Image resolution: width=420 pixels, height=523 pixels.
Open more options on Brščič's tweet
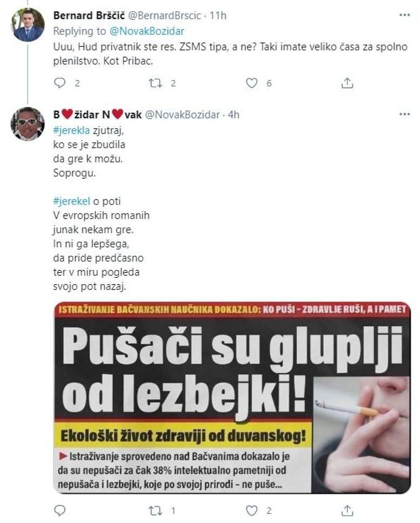click(x=405, y=15)
